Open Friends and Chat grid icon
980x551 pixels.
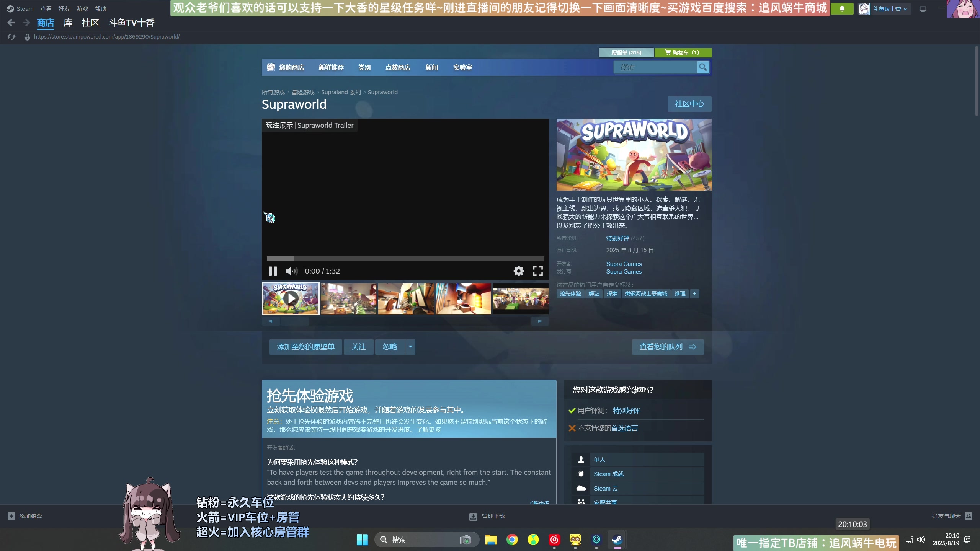969,516
